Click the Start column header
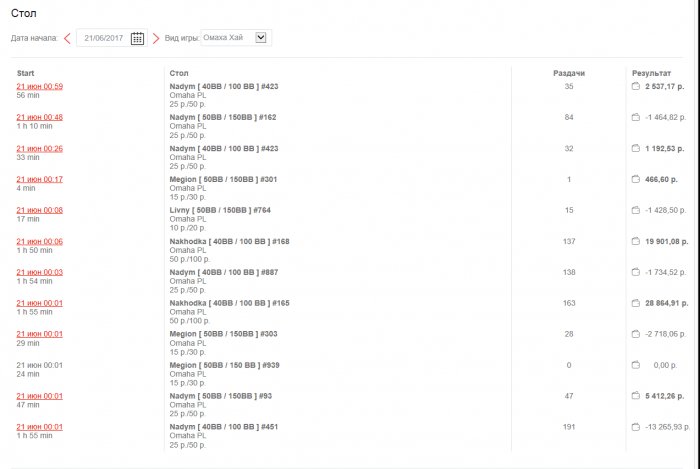700x469 pixels. tap(25, 73)
